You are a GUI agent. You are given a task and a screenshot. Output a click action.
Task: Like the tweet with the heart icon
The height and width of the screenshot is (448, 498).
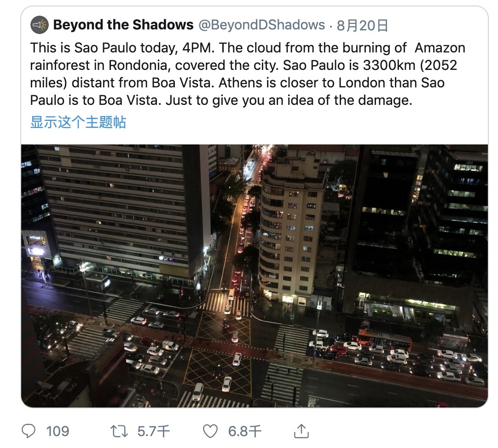coord(210,431)
